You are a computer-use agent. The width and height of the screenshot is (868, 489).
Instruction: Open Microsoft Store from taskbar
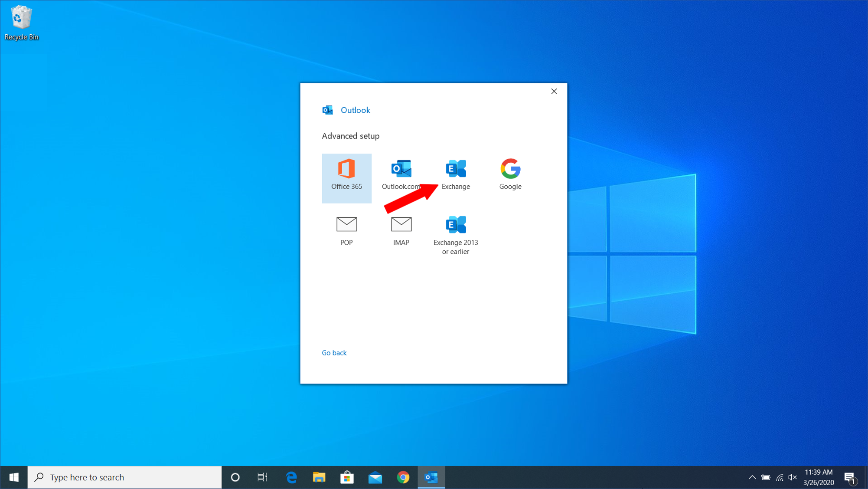347,477
